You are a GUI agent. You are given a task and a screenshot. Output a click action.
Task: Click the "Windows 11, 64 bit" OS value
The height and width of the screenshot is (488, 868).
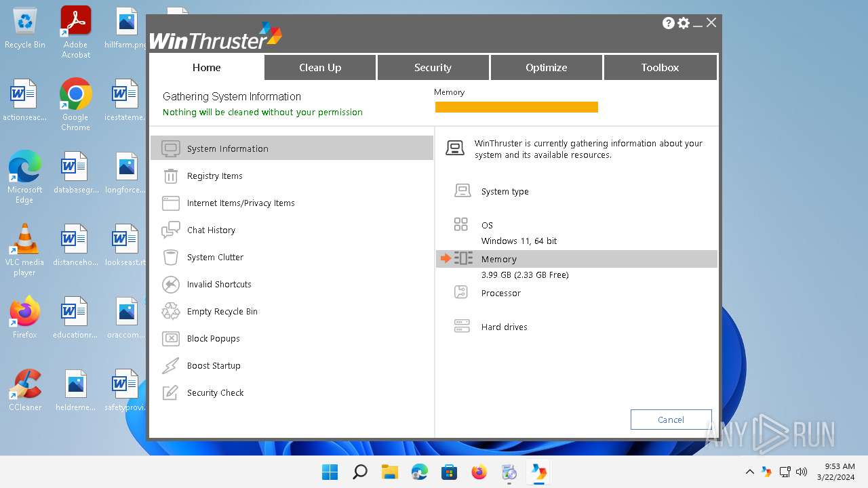point(519,241)
